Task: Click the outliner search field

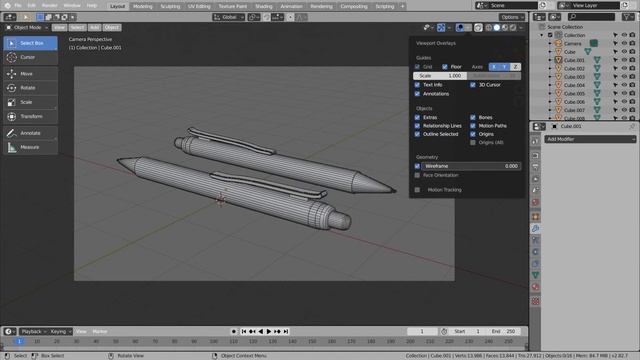Action: [591, 17]
